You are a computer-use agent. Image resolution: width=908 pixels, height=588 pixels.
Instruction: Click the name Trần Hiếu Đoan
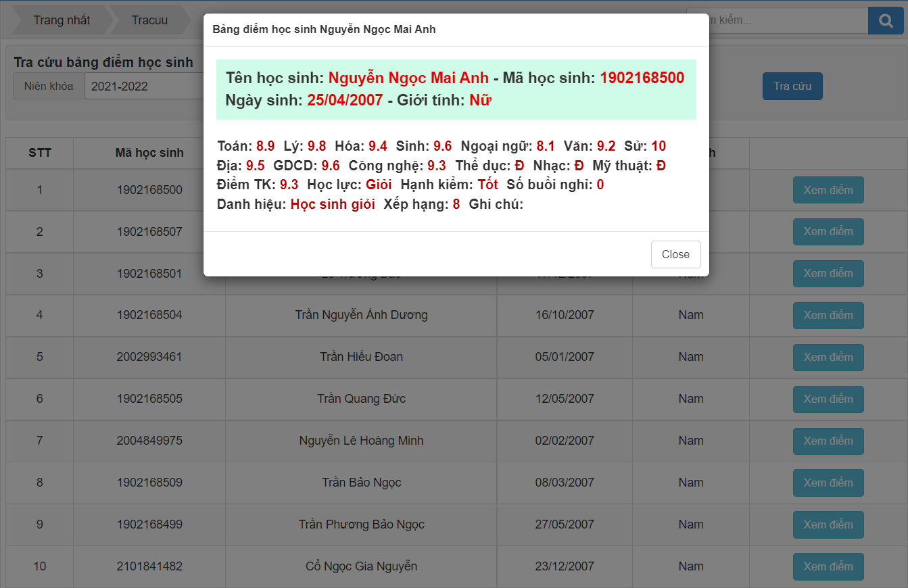tap(361, 357)
